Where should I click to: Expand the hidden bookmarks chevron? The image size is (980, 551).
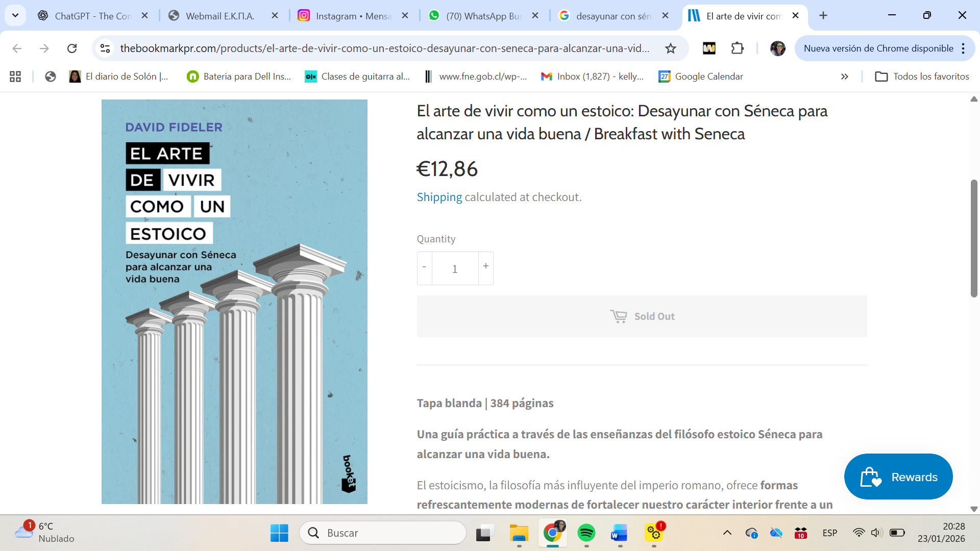tap(844, 77)
